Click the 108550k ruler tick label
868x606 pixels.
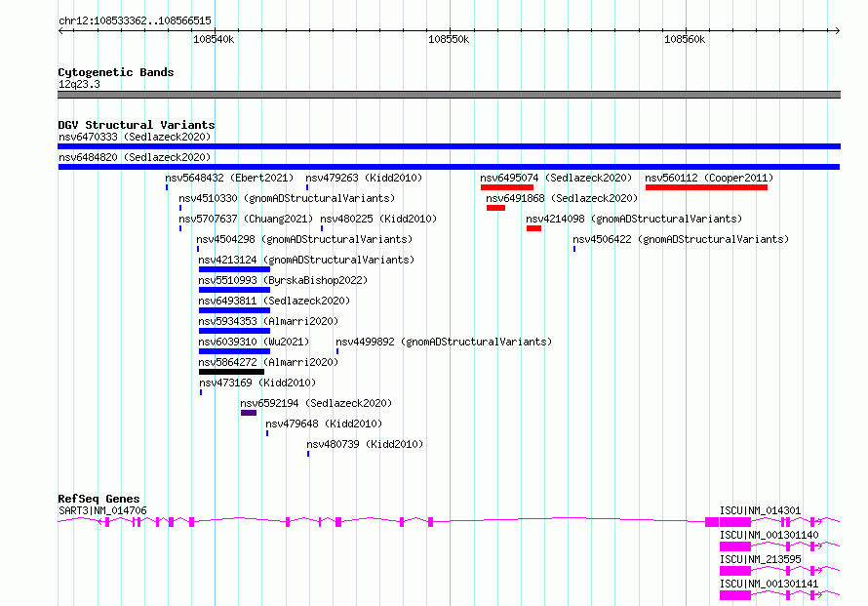[449, 39]
